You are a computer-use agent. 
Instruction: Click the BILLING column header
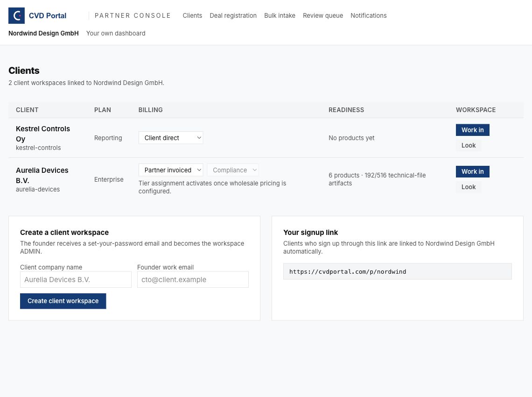click(150, 110)
